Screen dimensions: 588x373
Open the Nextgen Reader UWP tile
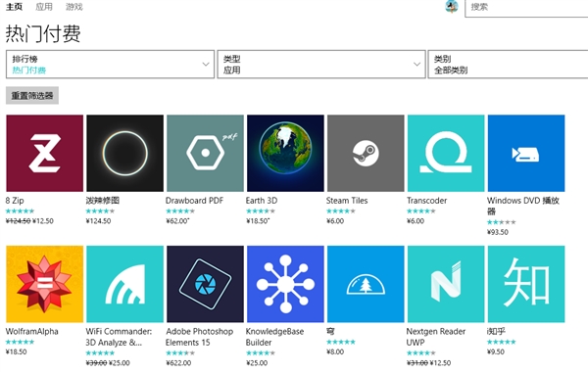coord(446,284)
